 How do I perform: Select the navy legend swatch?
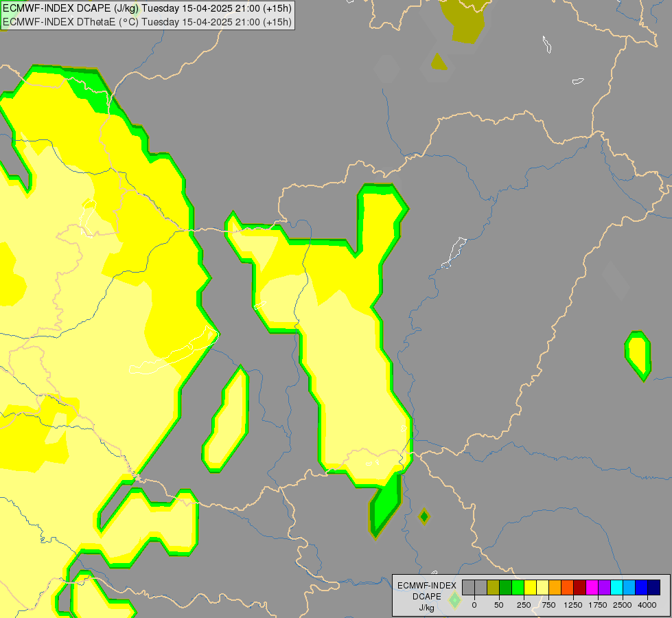[654, 588]
